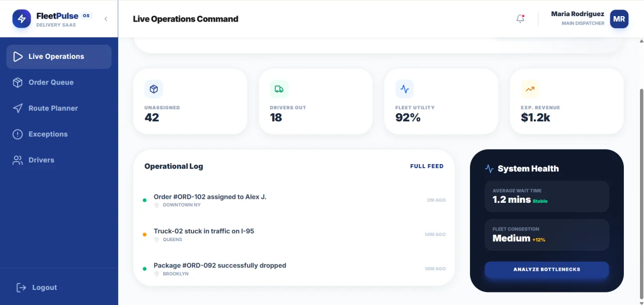This screenshot has width=644, height=305.
Task: Click the '+12%' congestion change label
Action: point(539,240)
